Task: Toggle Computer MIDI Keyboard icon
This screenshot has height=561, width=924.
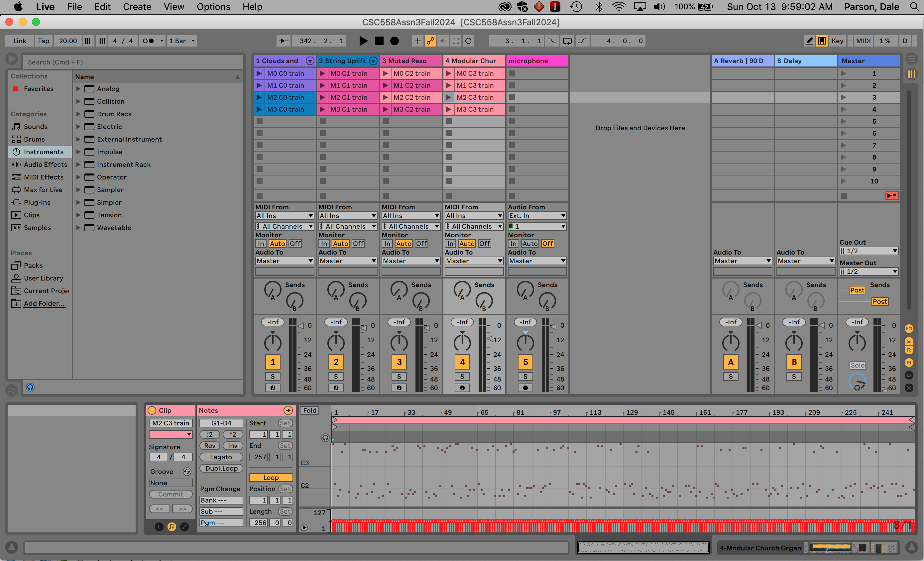Action: tap(822, 41)
